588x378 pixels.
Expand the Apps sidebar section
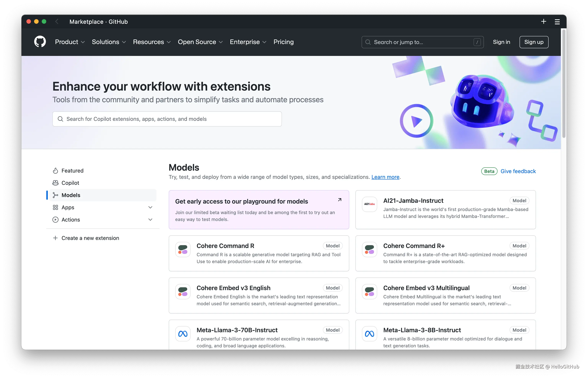(x=150, y=207)
